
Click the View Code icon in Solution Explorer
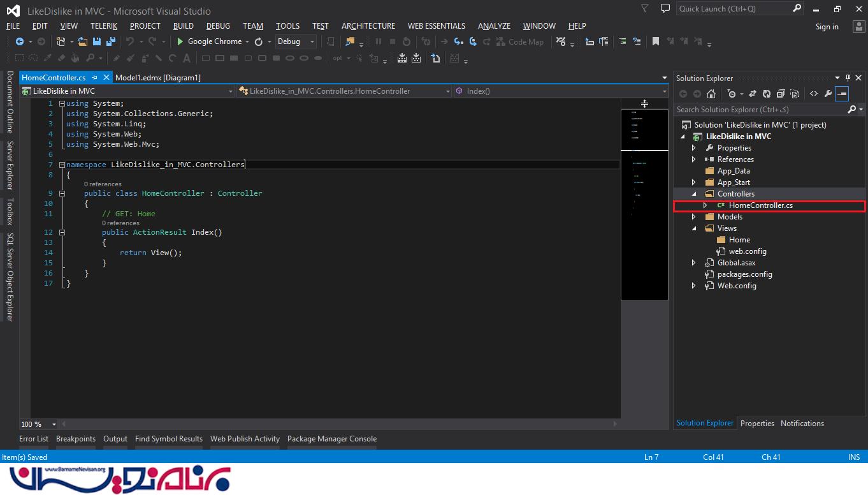814,94
